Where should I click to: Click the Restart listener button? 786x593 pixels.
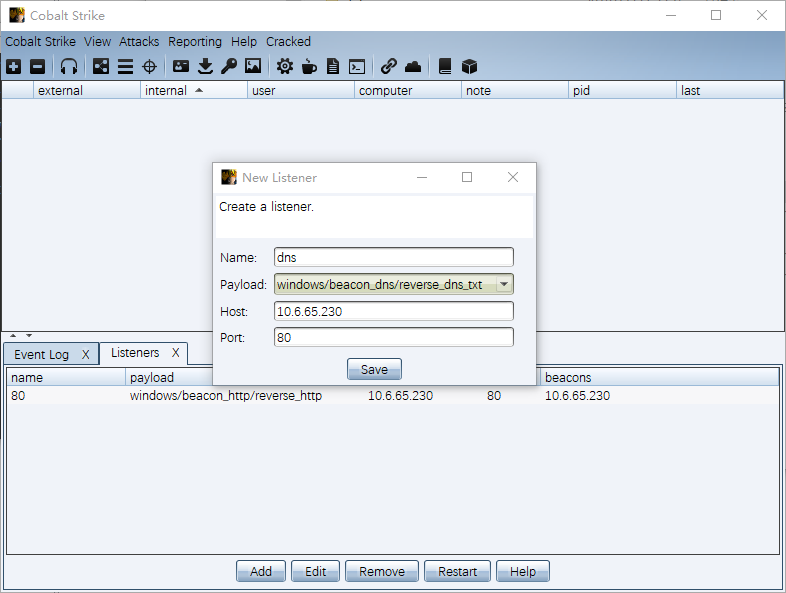pyautogui.click(x=457, y=571)
